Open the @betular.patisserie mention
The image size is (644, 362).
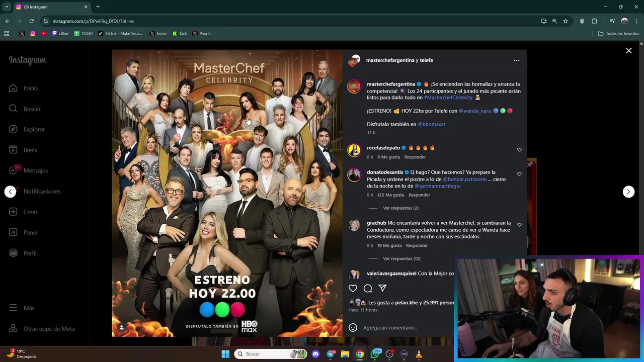(x=464, y=179)
